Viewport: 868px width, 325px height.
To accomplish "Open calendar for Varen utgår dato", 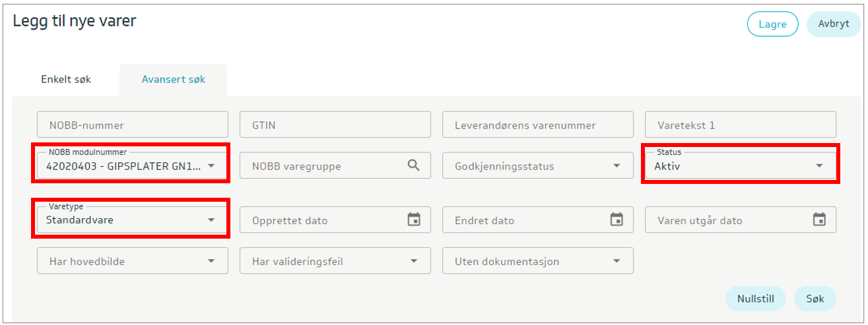I will pos(819,220).
